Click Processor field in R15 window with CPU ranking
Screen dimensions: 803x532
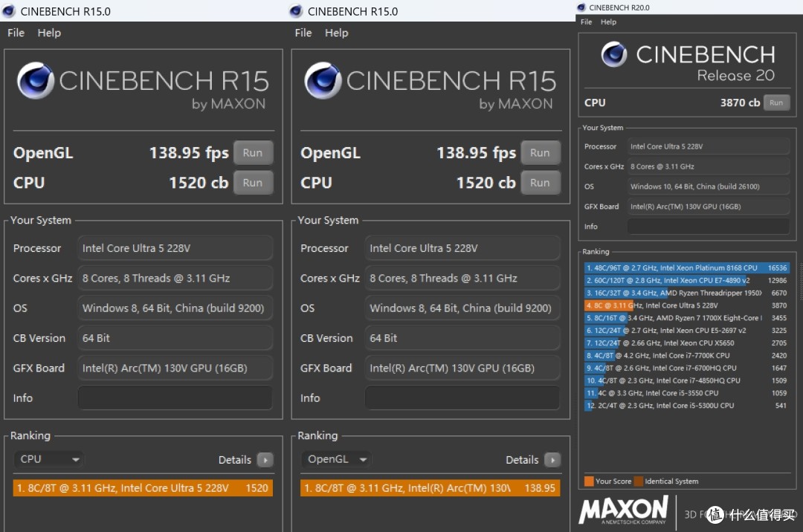175,248
